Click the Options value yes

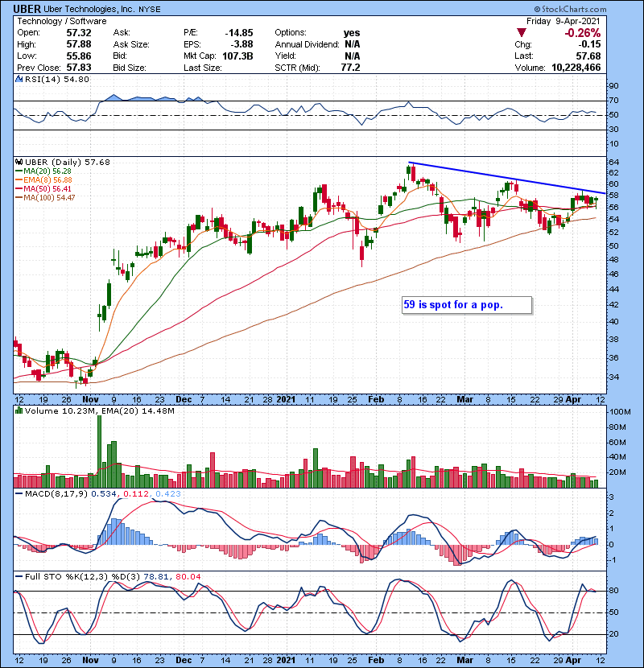pyautogui.click(x=352, y=33)
